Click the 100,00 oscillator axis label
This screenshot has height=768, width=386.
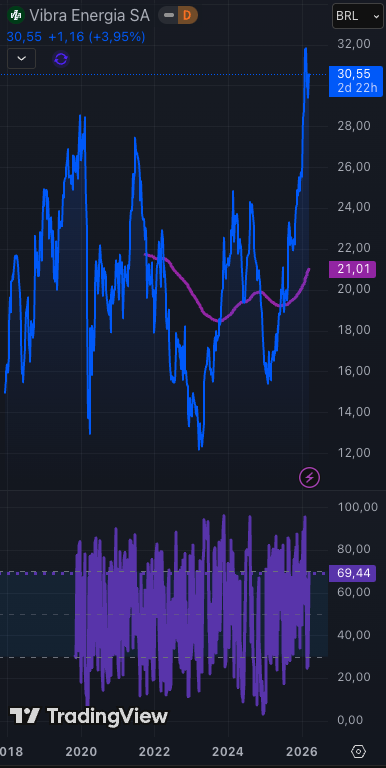[x=358, y=506]
